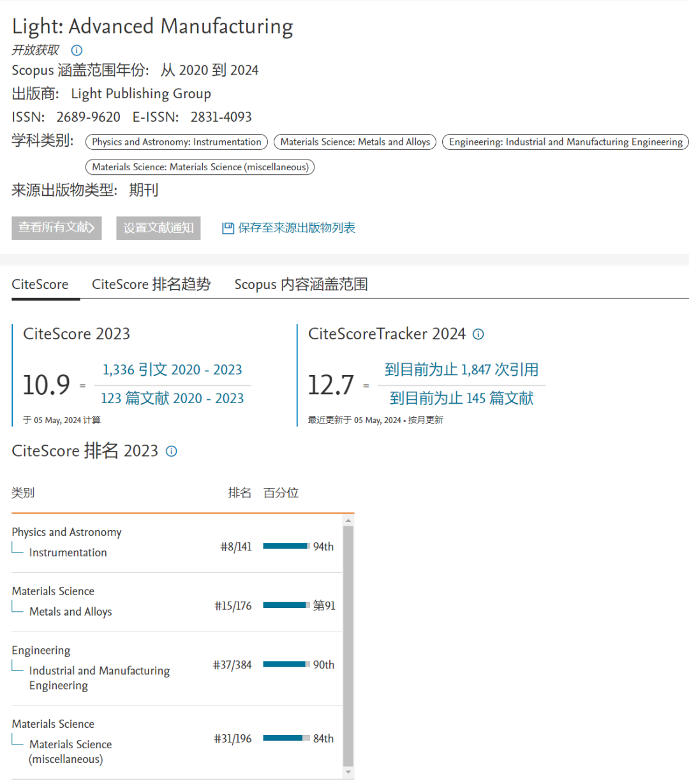Select the Physics and Astronomy: Instrumentation tag
Screen dimensions: 689x784
tap(177, 142)
